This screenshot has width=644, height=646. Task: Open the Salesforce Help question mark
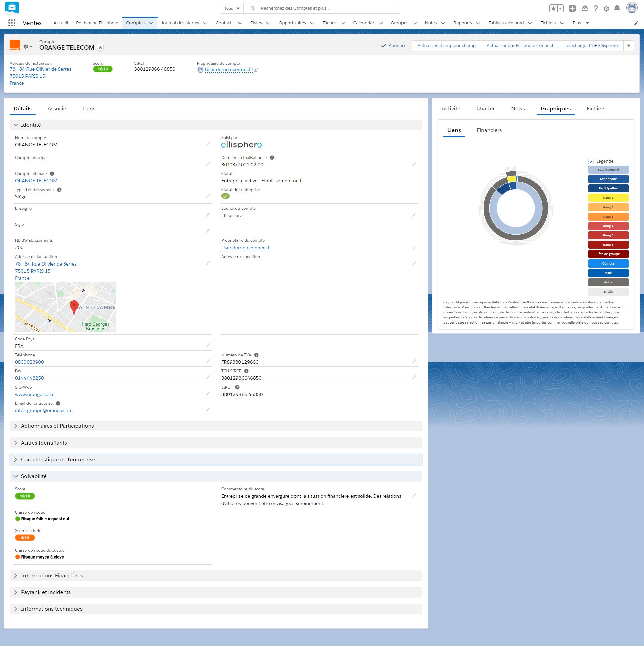click(595, 8)
